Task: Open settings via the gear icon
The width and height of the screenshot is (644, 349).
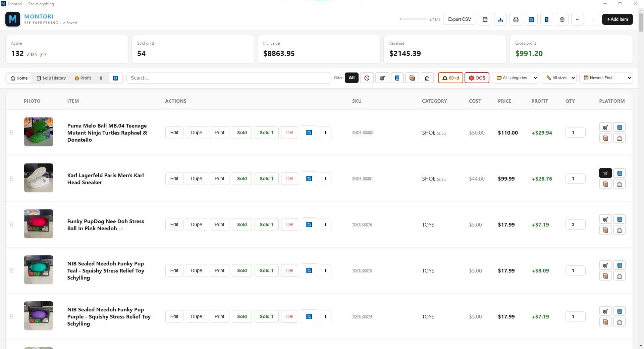Action: tap(562, 19)
